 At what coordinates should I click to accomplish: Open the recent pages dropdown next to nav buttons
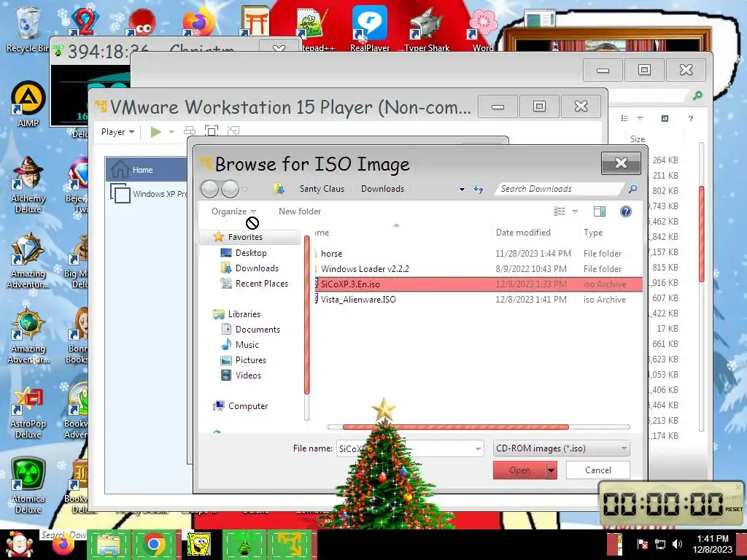[x=245, y=190]
